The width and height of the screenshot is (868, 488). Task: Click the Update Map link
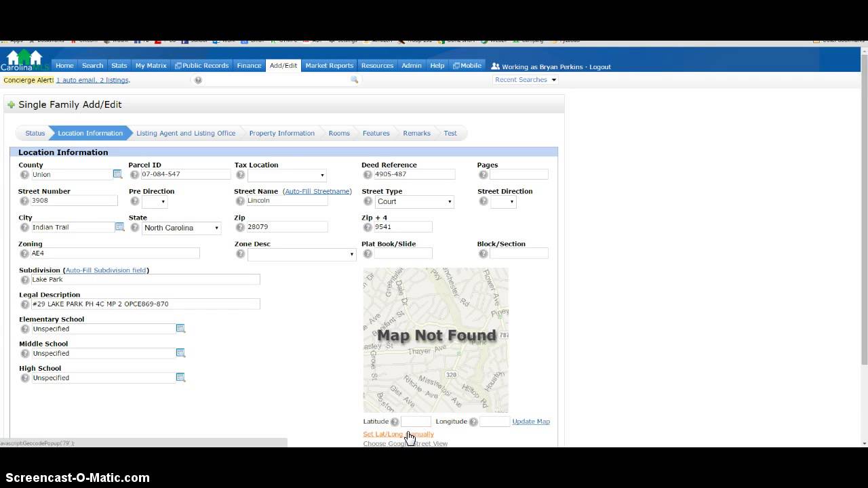(x=531, y=422)
